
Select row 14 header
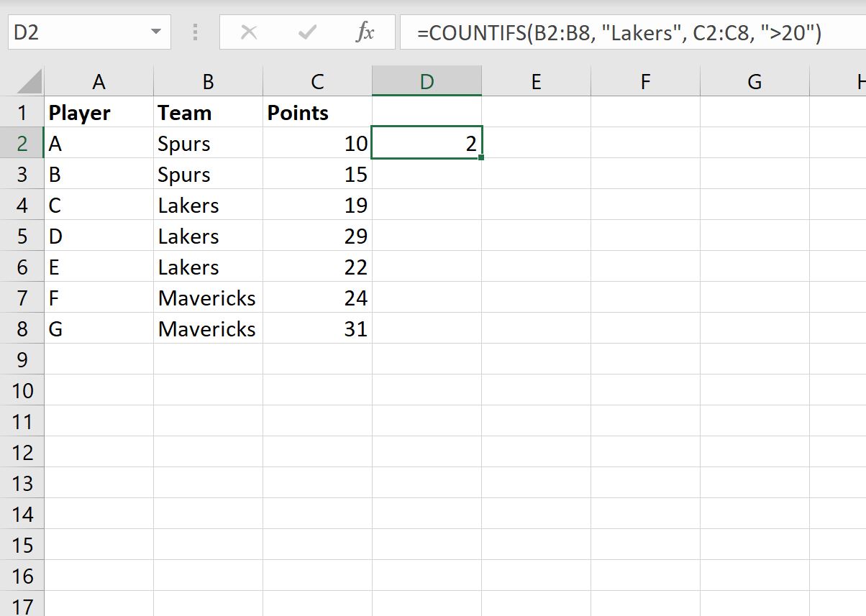click(22, 514)
